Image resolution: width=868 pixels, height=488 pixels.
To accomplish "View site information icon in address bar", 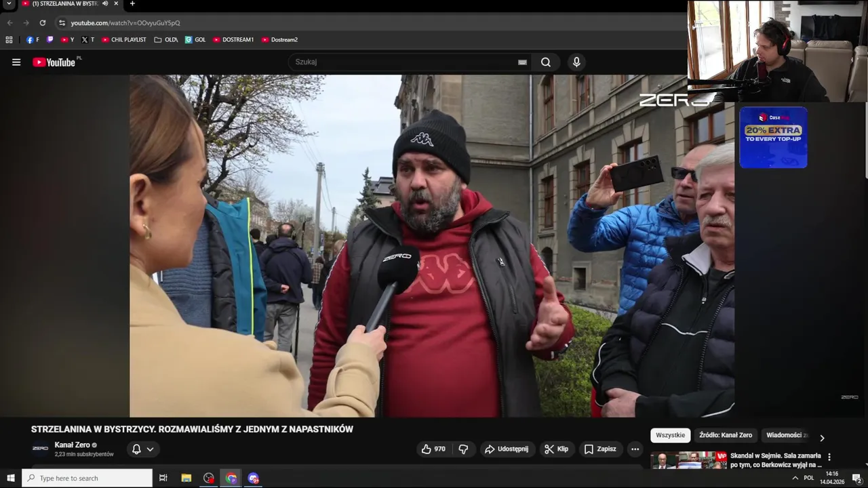I will 62,22.
